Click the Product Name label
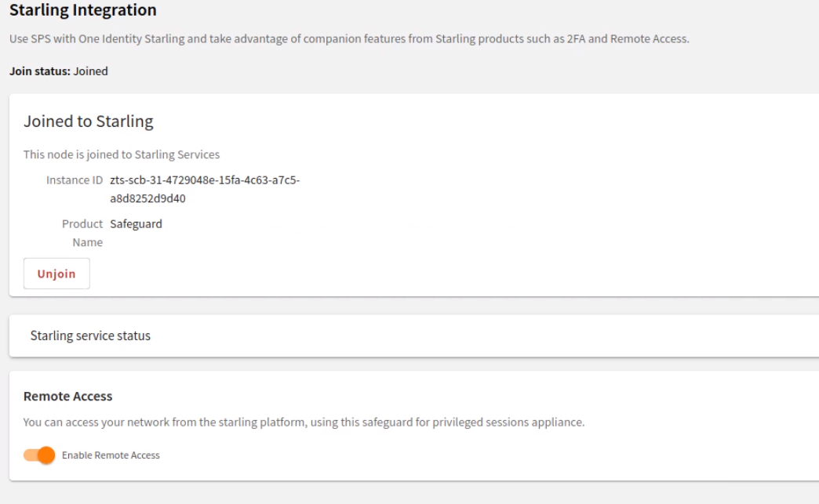This screenshot has width=819, height=504. pos(82,233)
